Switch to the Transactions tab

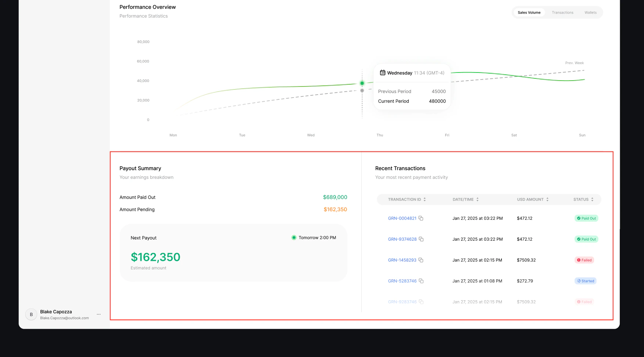point(562,12)
